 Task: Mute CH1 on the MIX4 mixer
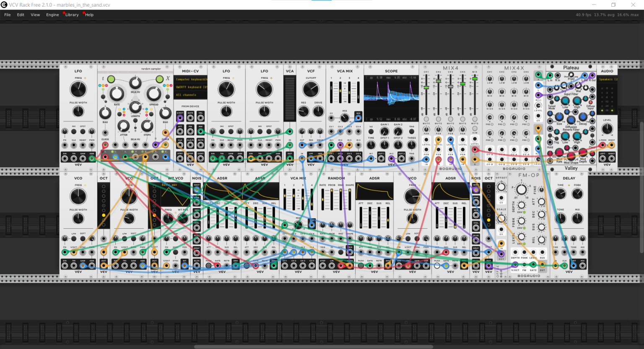click(x=426, y=119)
